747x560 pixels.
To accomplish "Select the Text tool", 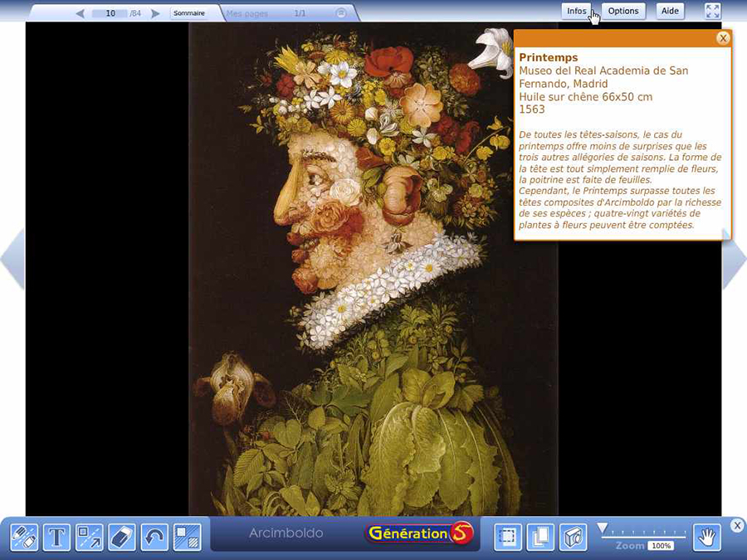I will pyautogui.click(x=56, y=538).
